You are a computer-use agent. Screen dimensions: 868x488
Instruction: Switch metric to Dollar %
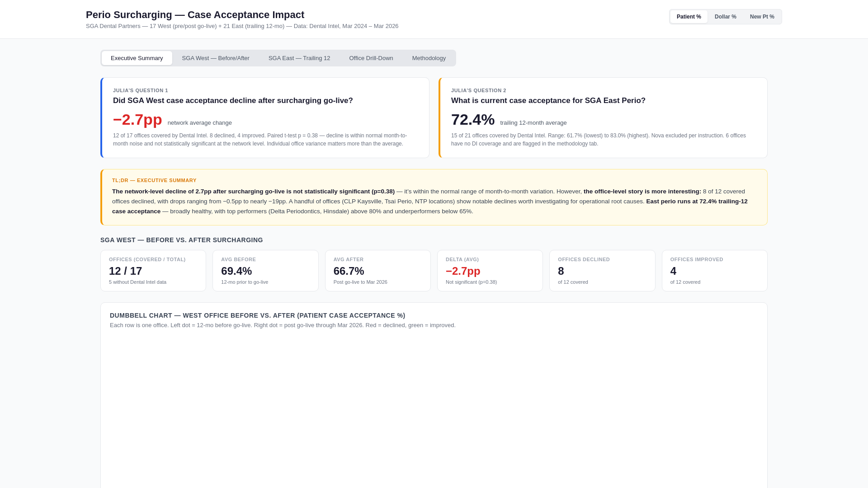[x=725, y=17]
